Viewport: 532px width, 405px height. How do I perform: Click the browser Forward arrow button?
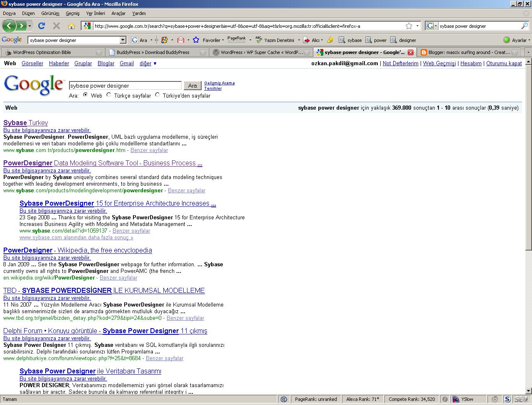[21, 26]
